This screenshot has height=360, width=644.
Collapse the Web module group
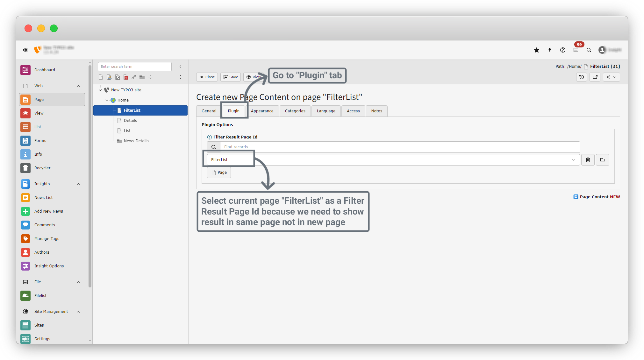click(78, 86)
